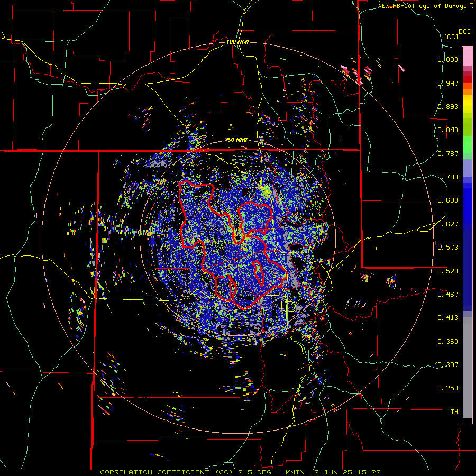
Task: Click the 0.893 color scale value
Action: point(448,106)
